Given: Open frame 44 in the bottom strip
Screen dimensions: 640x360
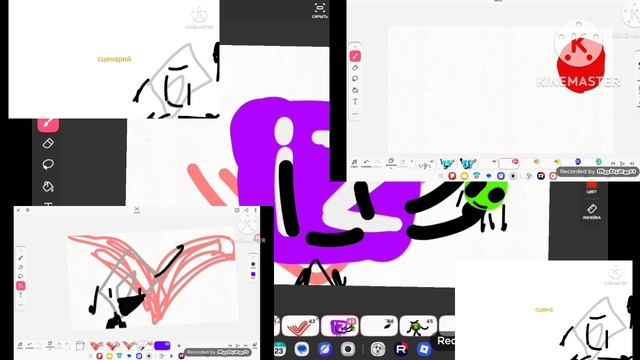Looking at the screenshot, I should tap(379, 327).
